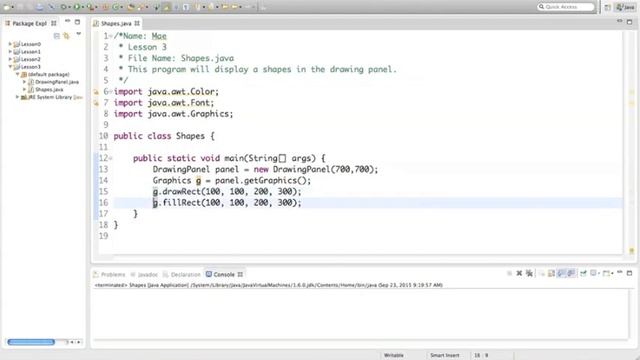Click inside the Quick Access search field
The width and height of the screenshot is (640, 360).
pyautogui.click(x=566, y=7)
